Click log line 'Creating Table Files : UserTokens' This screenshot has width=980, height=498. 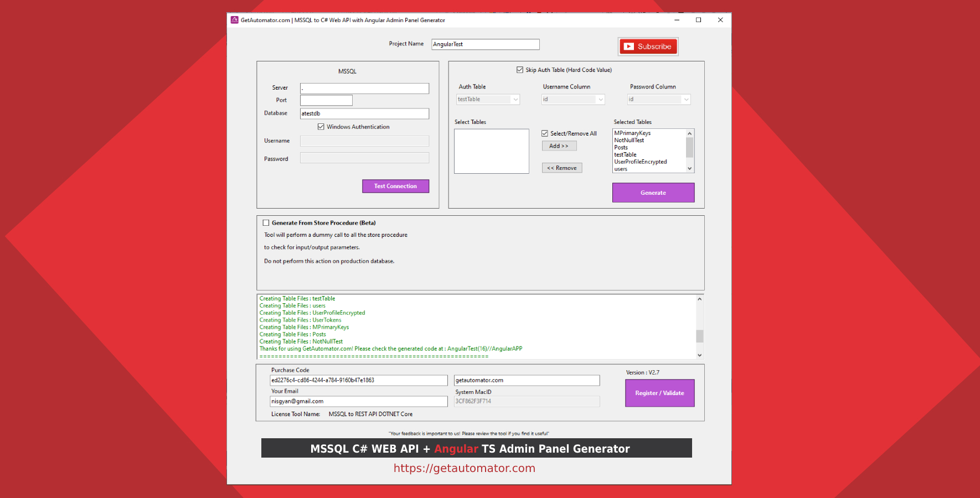pyautogui.click(x=301, y=320)
